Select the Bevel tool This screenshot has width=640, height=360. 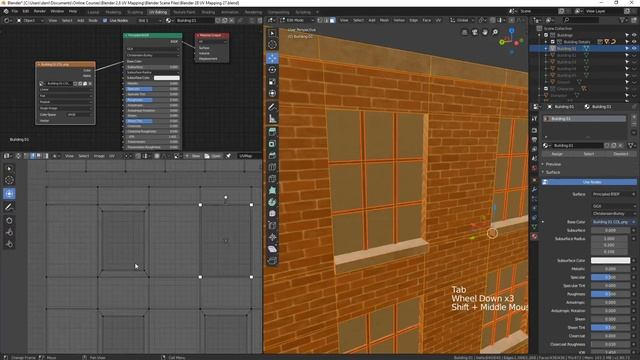point(272,155)
